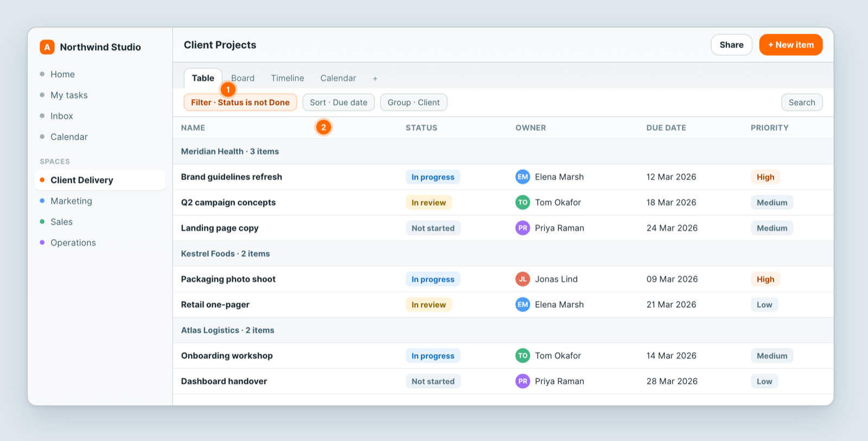
Task: Click the Due Date column header
Action: pyautogui.click(x=666, y=128)
